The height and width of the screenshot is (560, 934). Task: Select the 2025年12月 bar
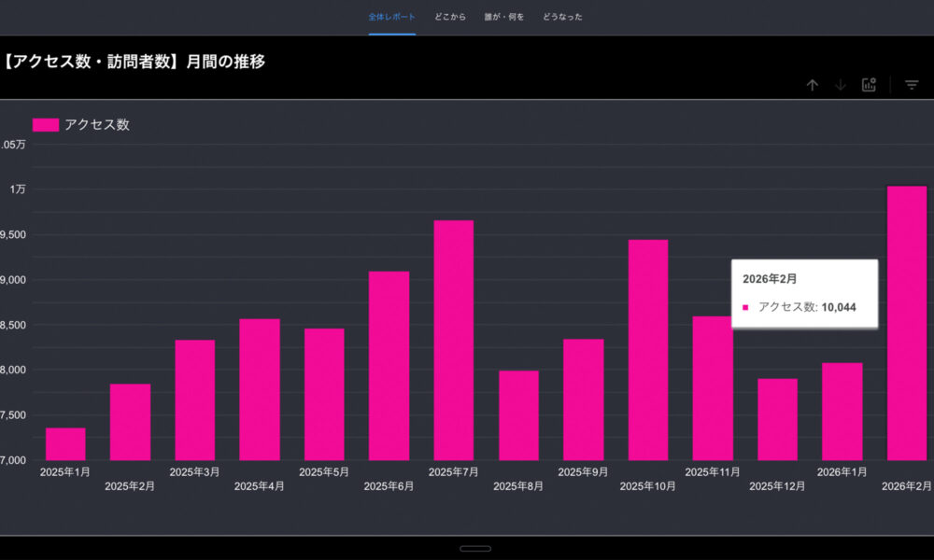(x=777, y=419)
